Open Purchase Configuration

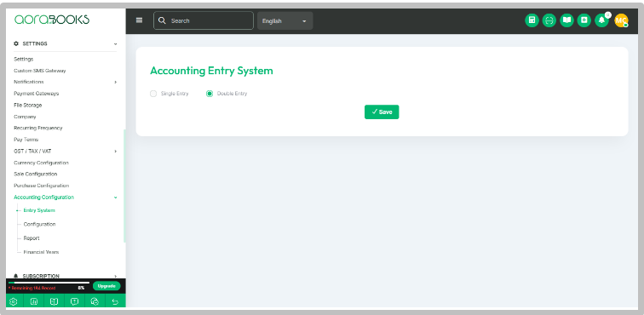42,186
